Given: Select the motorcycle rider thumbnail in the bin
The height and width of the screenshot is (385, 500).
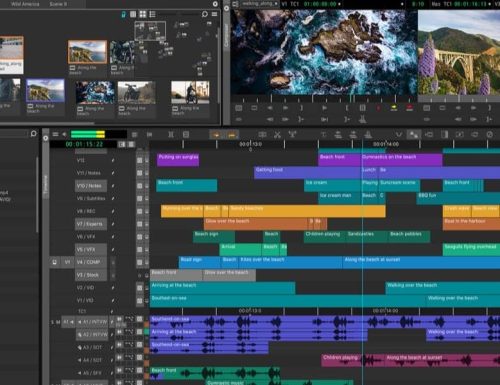Looking at the screenshot, I should coord(190,92).
